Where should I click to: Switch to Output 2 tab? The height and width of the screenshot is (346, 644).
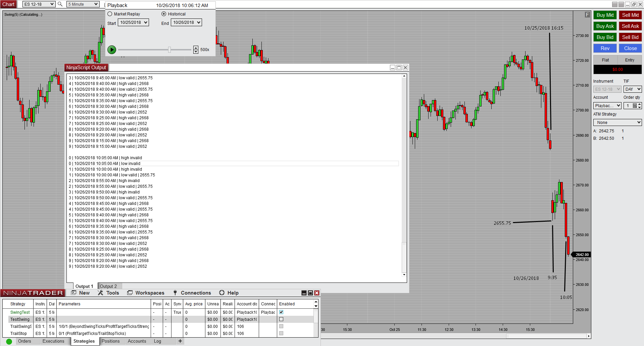click(x=108, y=286)
